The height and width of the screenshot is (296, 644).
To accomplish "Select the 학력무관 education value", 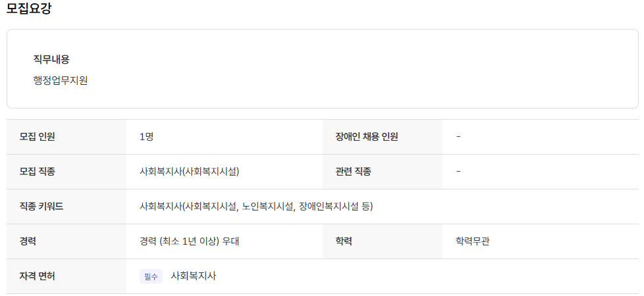I will [472, 241].
